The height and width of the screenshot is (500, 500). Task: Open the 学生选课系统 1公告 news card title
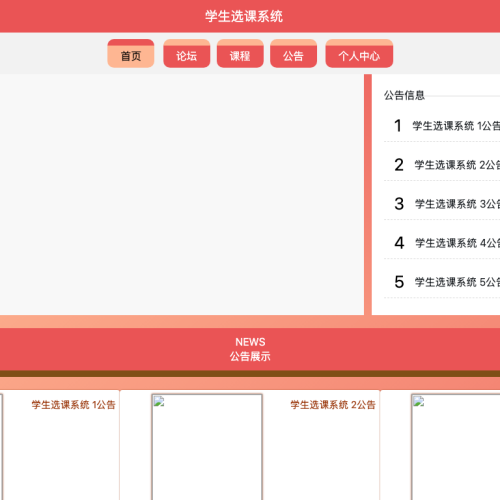pyautogui.click(x=73, y=405)
